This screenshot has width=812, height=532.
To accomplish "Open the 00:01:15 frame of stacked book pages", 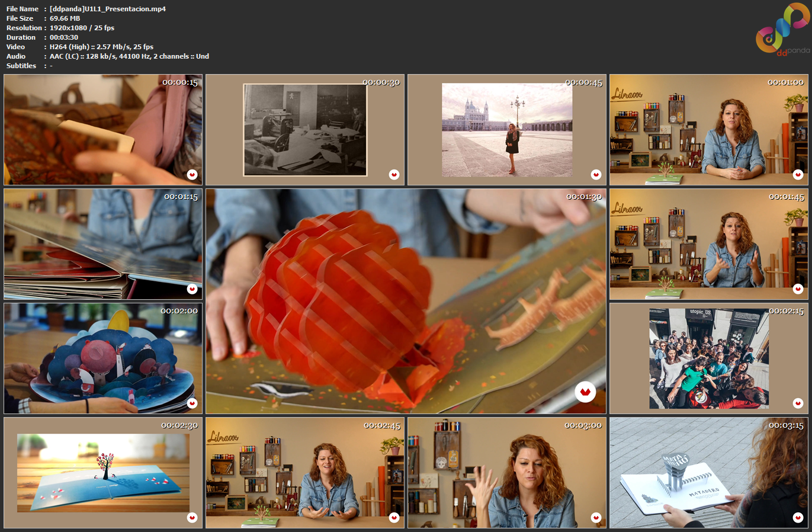I will pos(103,244).
